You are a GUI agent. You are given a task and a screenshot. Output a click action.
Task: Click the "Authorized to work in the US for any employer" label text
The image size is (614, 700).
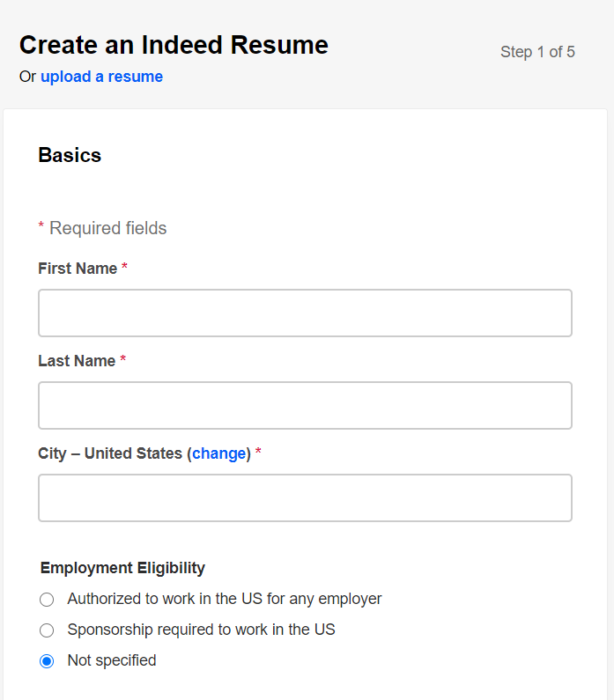(225, 599)
